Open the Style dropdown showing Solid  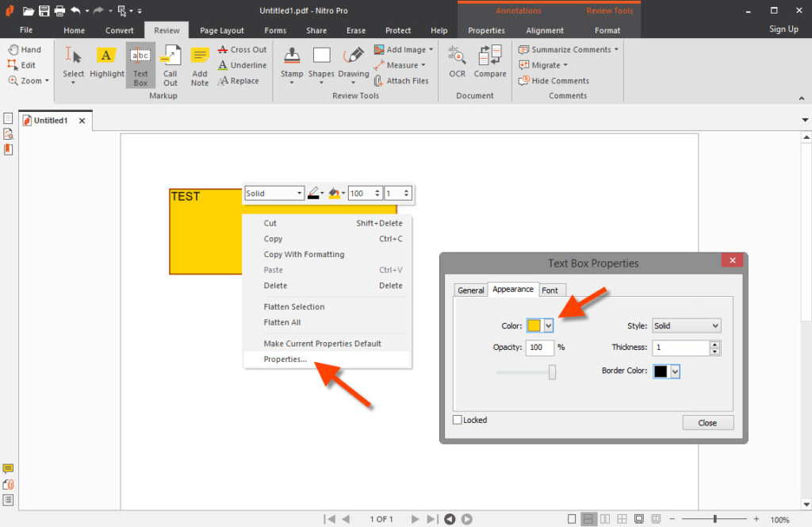[x=685, y=325]
